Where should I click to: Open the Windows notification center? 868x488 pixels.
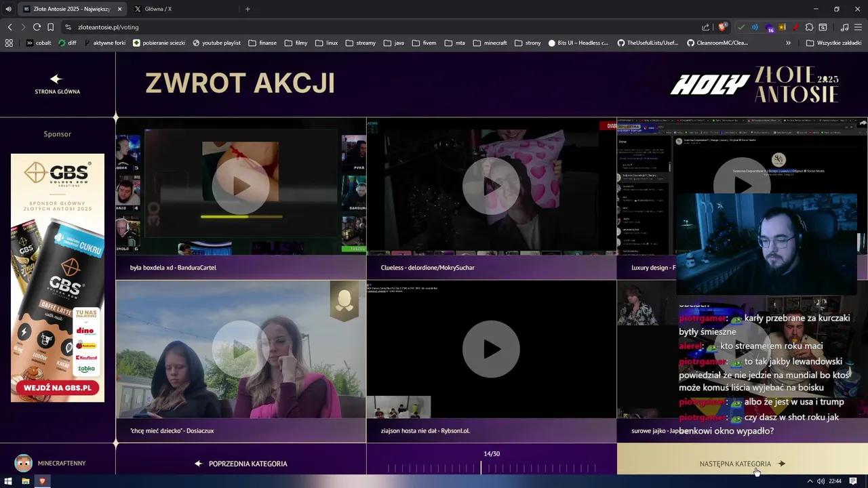click(853, 481)
